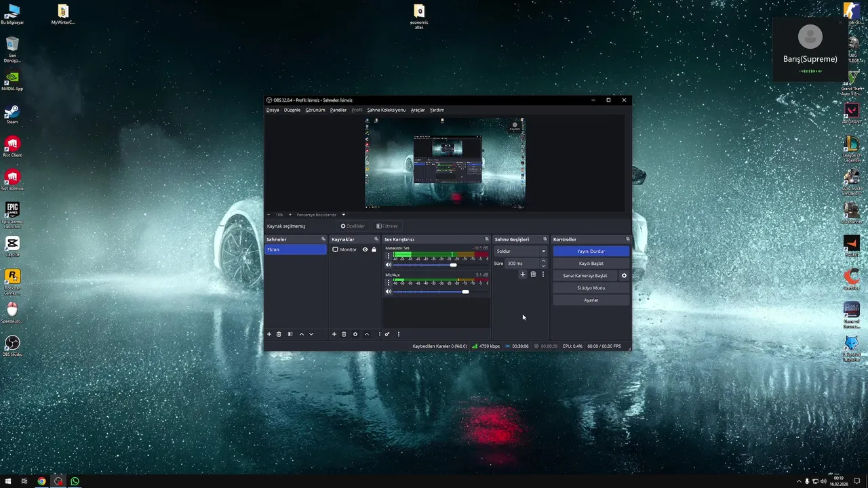Screen dimensions: 868x488
Task: Zoom out the preview with minus icon
Action: [269, 215]
